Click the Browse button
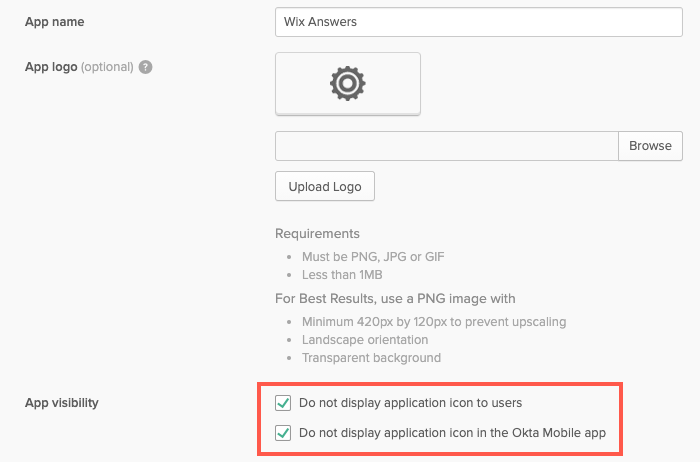 tap(650, 146)
